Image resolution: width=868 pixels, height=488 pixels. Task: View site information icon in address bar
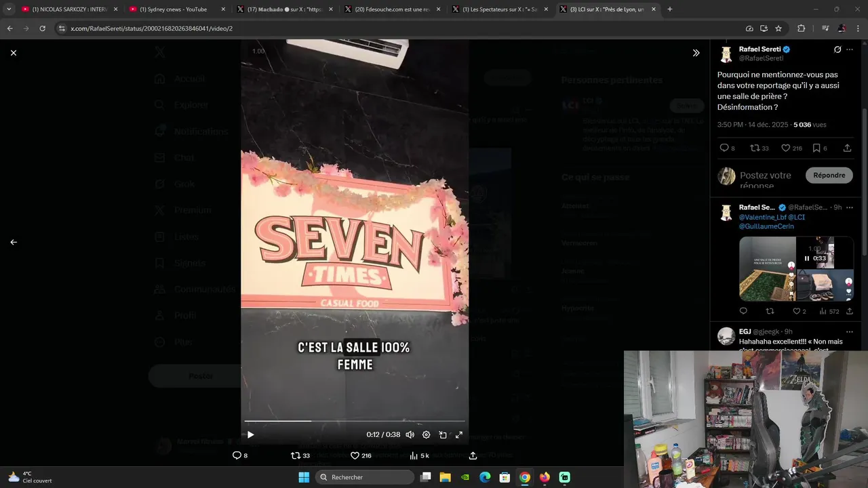62,28
